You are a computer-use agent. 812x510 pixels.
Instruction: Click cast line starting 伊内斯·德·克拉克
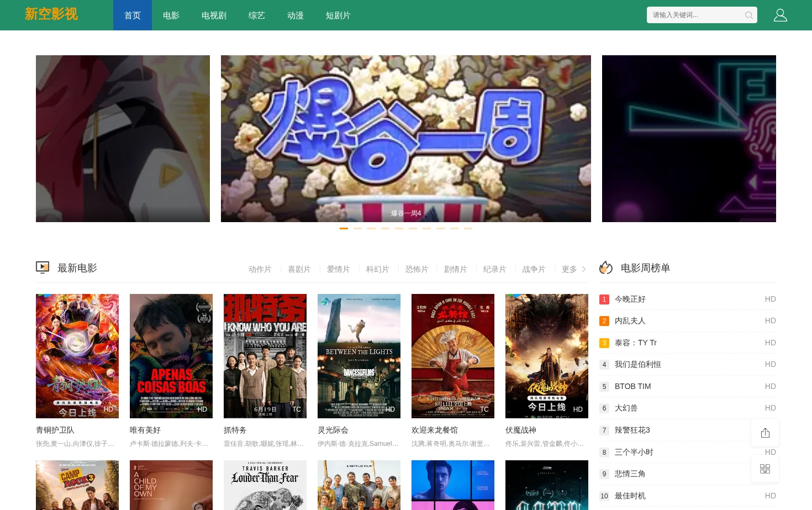pyautogui.click(x=358, y=444)
